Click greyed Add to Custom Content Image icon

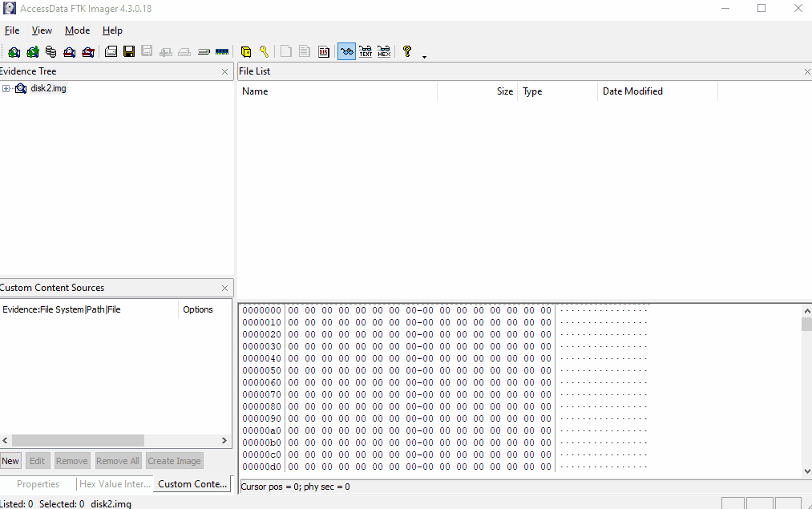coord(166,52)
